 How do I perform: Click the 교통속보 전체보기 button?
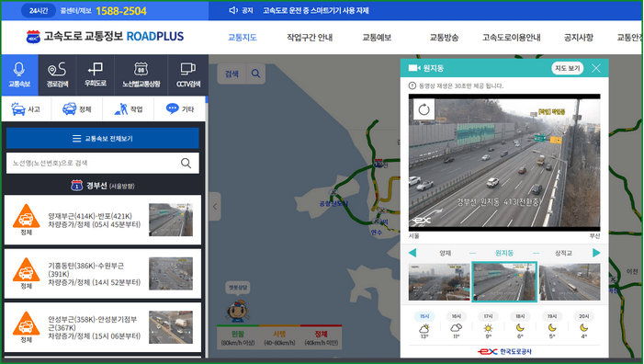pos(103,139)
